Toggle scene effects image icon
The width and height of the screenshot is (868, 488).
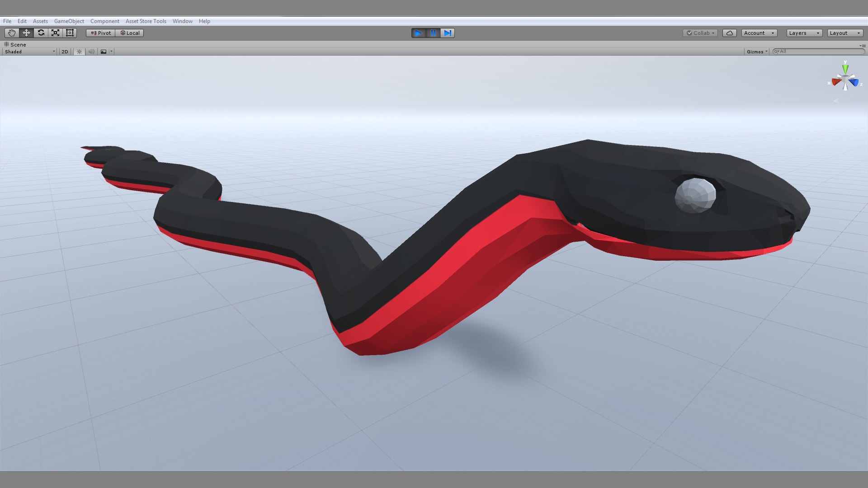(x=104, y=52)
